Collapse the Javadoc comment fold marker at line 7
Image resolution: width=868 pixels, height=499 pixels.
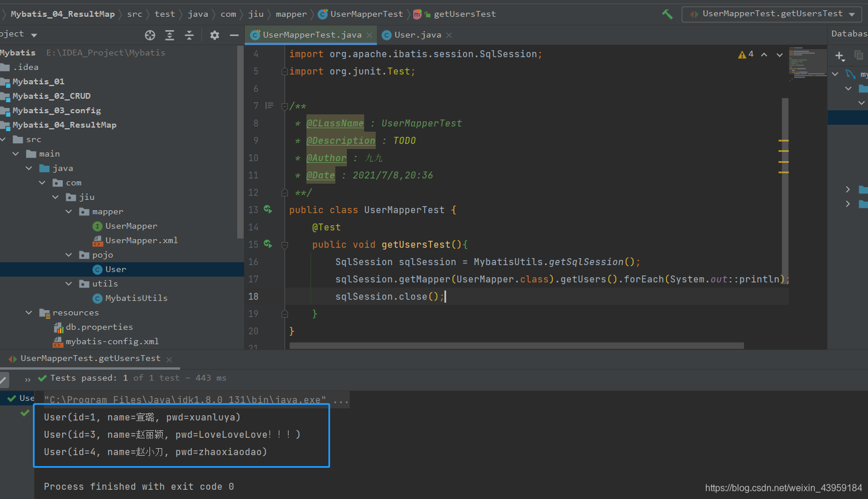(x=285, y=106)
